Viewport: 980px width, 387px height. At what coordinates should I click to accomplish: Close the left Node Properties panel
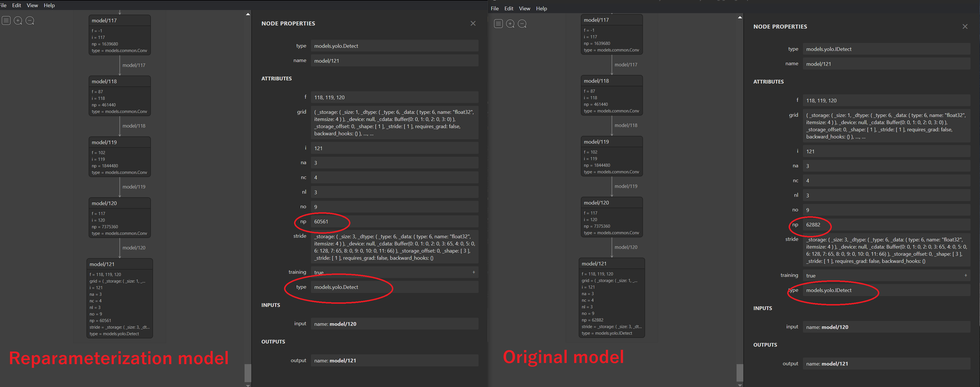[473, 23]
